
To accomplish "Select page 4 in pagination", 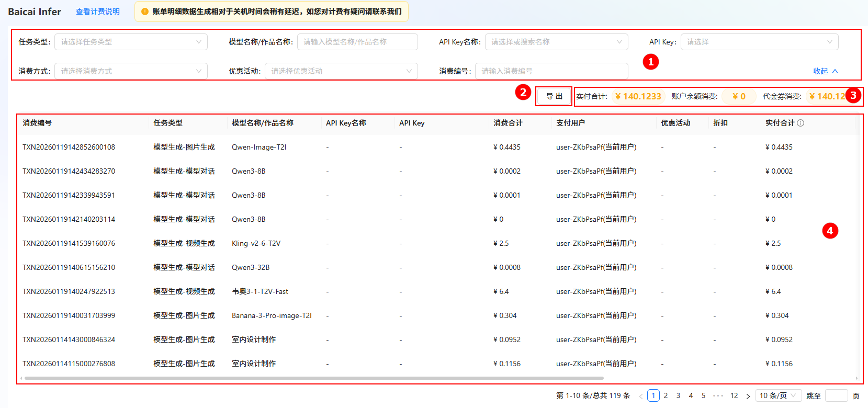I will pos(691,395).
